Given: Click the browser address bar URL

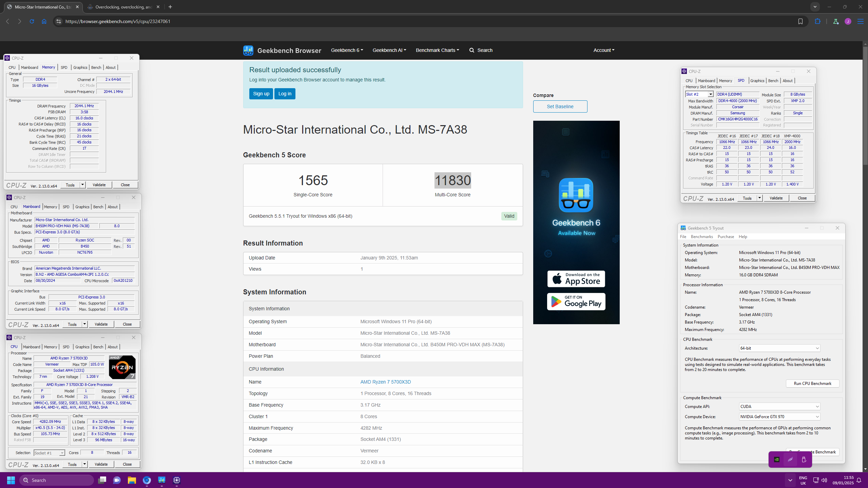Looking at the screenshot, I should point(118,21).
